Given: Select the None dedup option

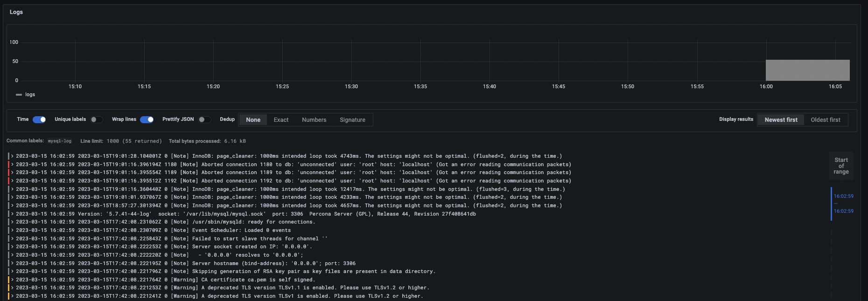Looking at the screenshot, I should point(253,120).
